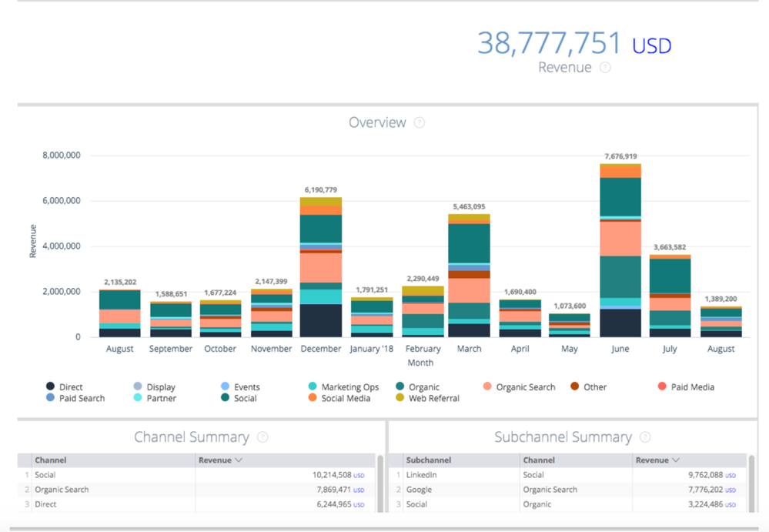Sort Channel Summary by Revenue arrow
The image size is (769, 532).
[239, 460]
